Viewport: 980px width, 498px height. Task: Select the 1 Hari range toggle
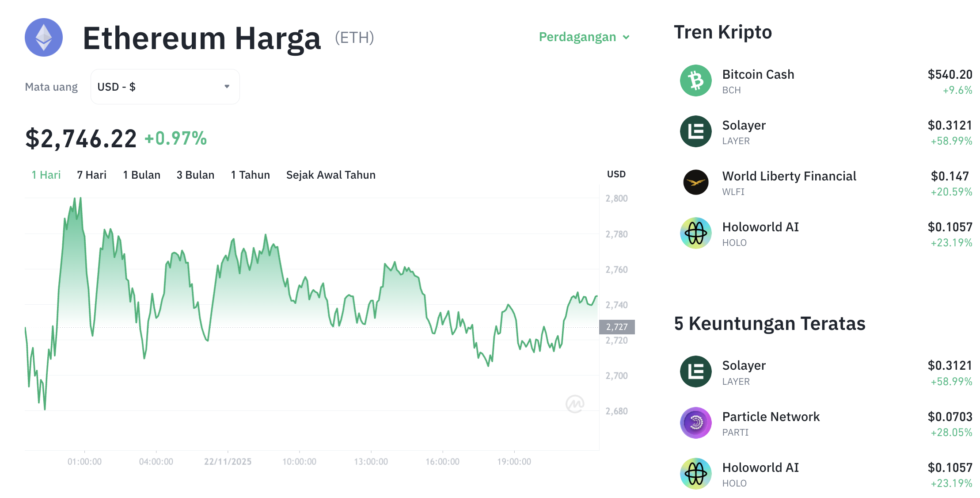[46, 175]
